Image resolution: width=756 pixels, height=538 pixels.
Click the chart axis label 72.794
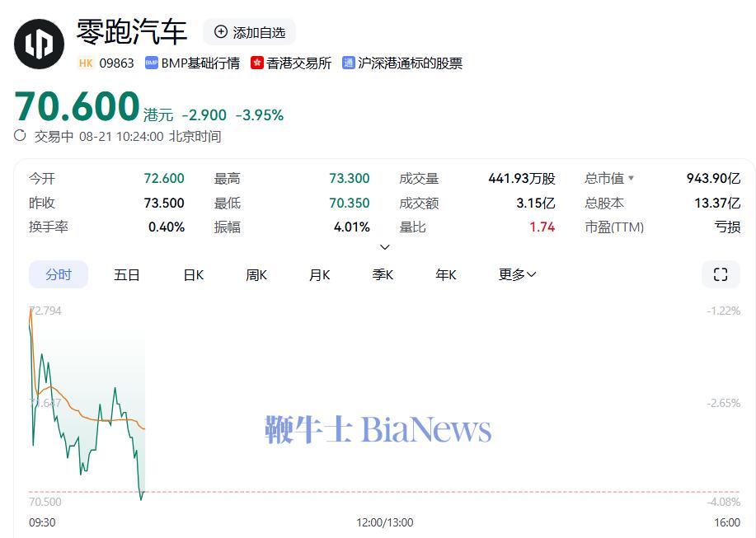(x=46, y=311)
